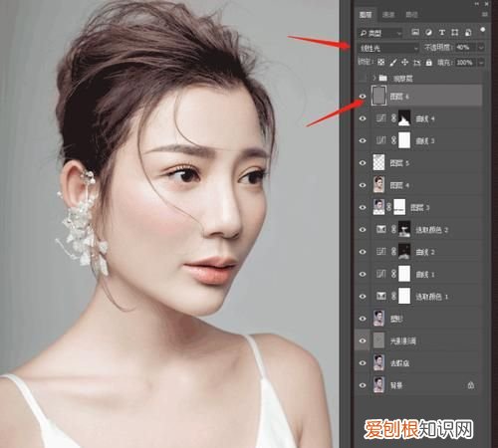Switch to the 路径 tab

pyautogui.click(x=411, y=15)
